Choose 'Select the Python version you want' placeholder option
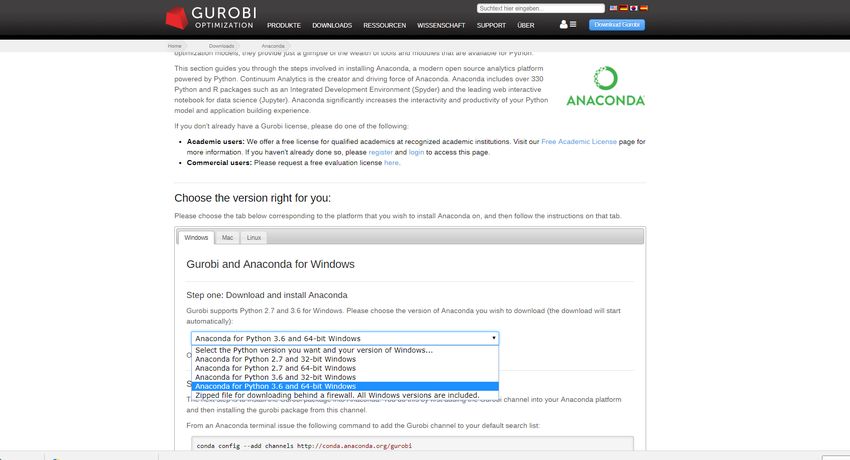 tap(345, 350)
